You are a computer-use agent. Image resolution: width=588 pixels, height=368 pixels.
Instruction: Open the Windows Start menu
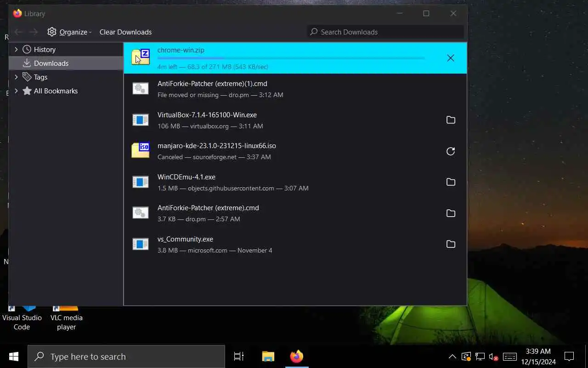pyautogui.click(x=13, y=356)
